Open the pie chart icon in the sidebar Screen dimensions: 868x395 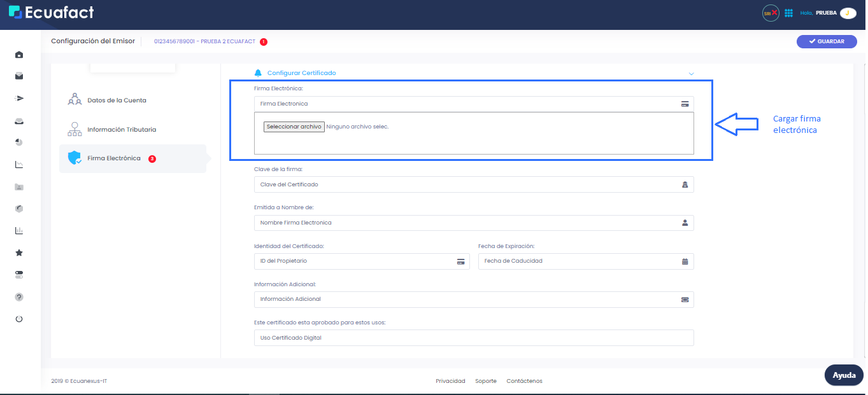18,142
